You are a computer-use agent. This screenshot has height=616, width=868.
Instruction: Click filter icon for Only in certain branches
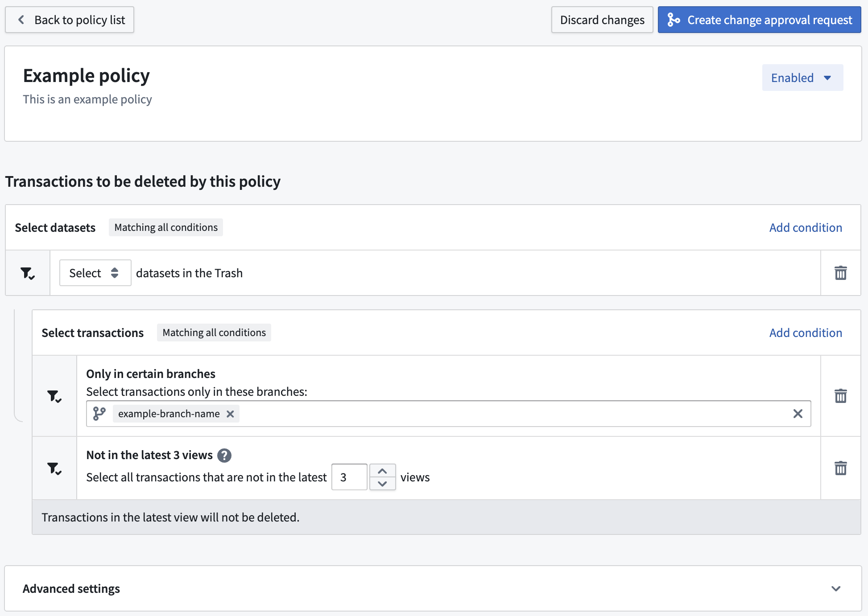click(54, 396)
